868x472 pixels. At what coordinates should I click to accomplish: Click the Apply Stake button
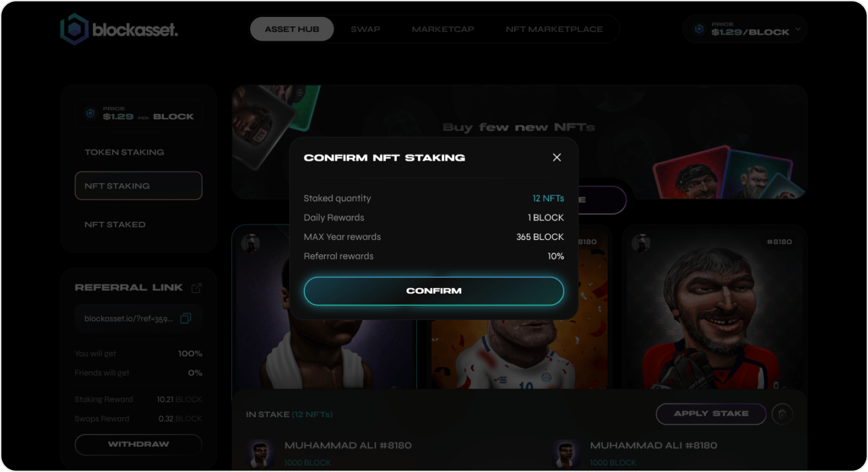click(x=711, y=414)
